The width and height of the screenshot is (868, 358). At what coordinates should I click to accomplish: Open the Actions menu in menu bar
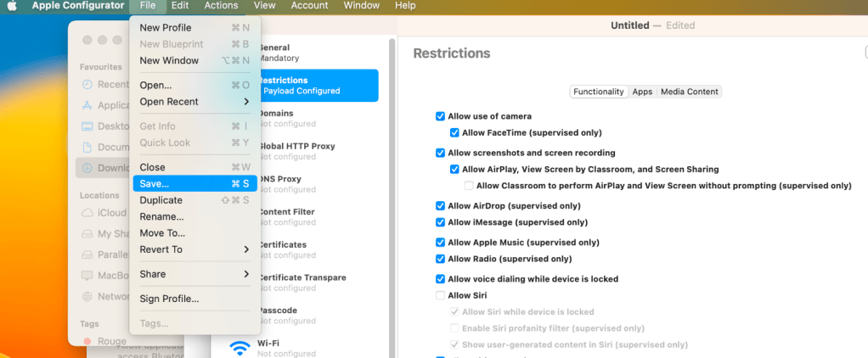click(221, 6)
